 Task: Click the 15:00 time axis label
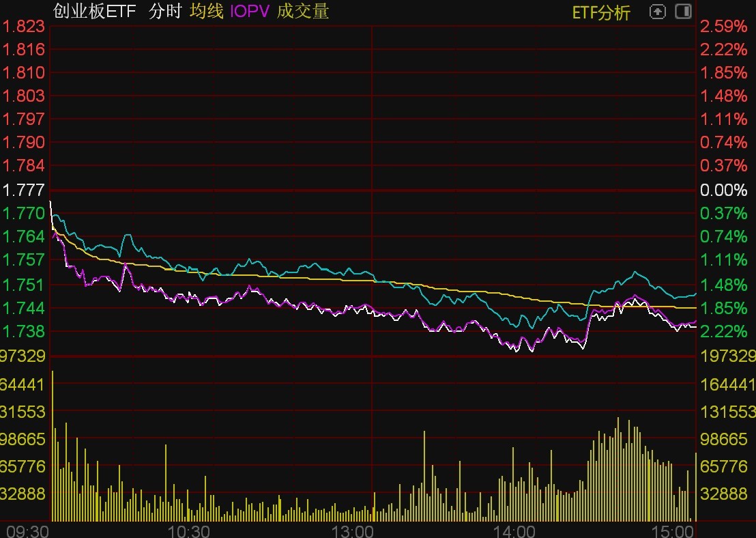coord(672,532)
